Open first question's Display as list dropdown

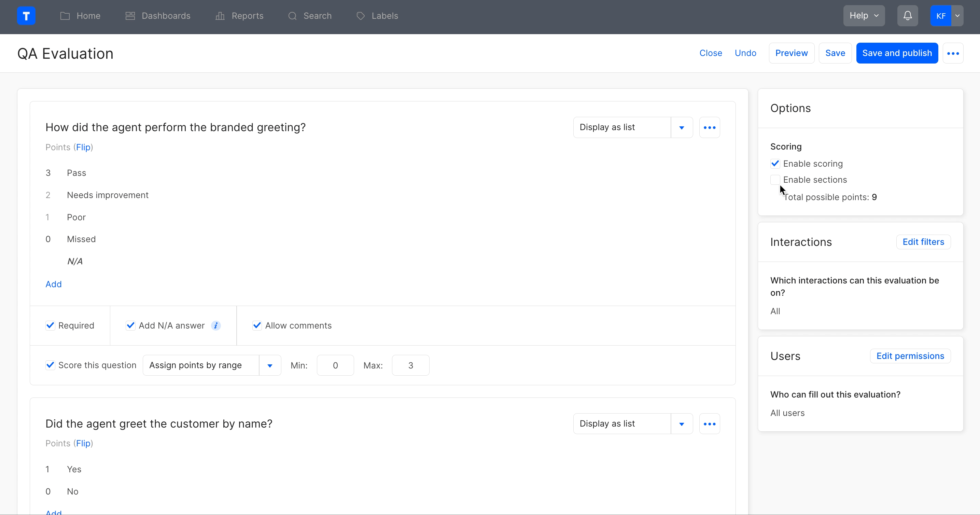[681, 127]
